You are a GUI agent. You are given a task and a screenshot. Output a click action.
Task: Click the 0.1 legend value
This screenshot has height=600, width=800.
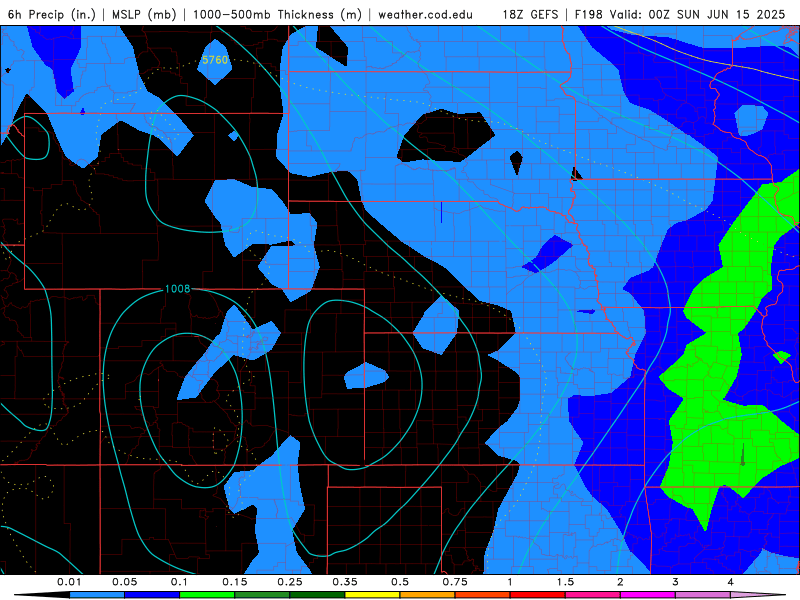point(180,582)
